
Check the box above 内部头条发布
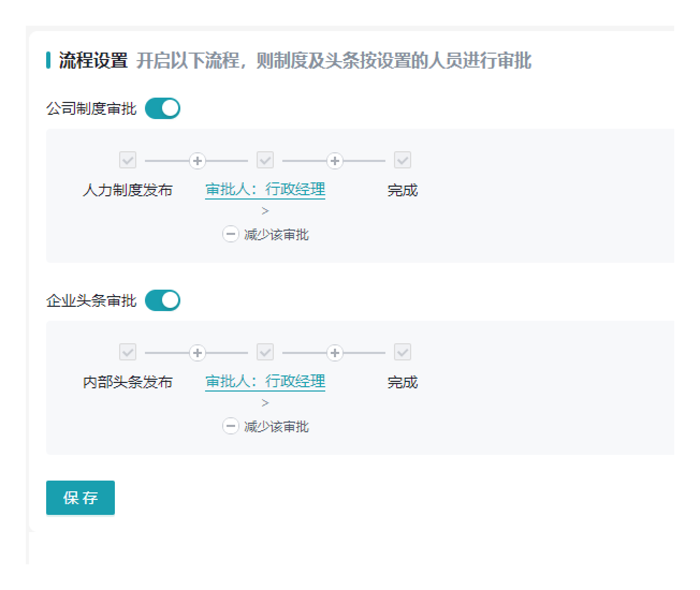(128, 352)
